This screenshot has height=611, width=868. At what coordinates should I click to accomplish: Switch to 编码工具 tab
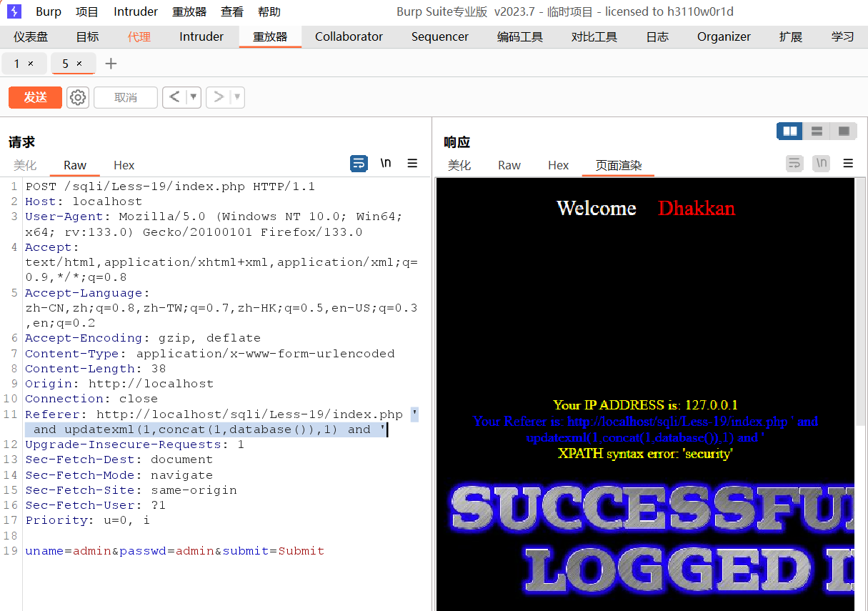(x=520, y=36)
